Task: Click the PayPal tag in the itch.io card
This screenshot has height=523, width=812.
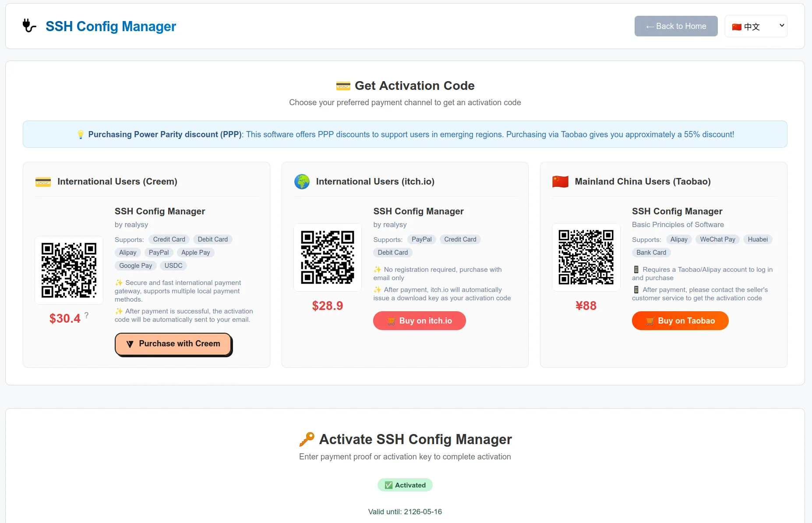Action: point(422,239)
